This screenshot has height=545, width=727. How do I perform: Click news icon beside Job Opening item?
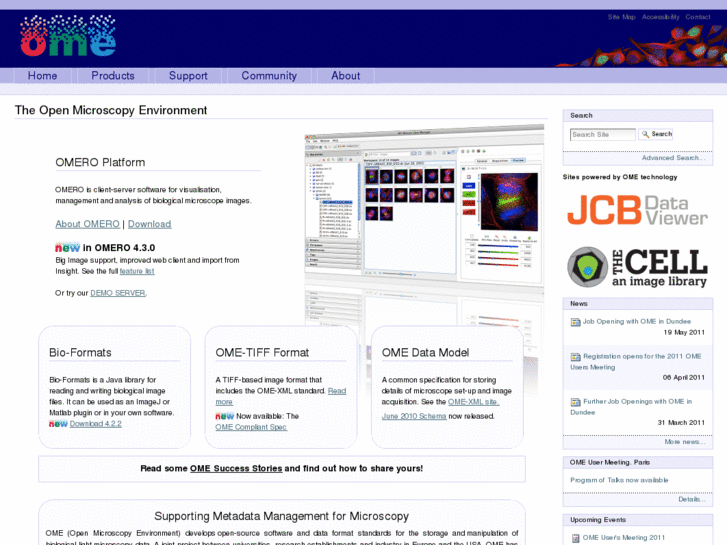(x=575, y=322)
